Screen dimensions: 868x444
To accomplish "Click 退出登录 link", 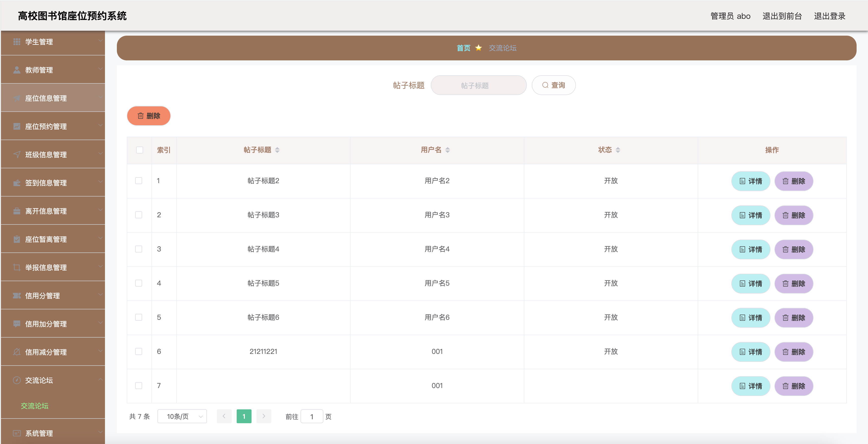I will [830, 16].
